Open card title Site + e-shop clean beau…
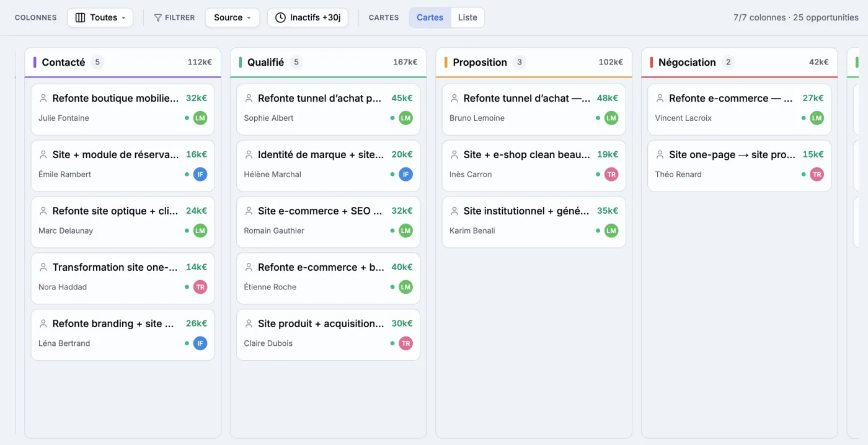Viewport: 868px width, 445px height. (x=527, y=154)
